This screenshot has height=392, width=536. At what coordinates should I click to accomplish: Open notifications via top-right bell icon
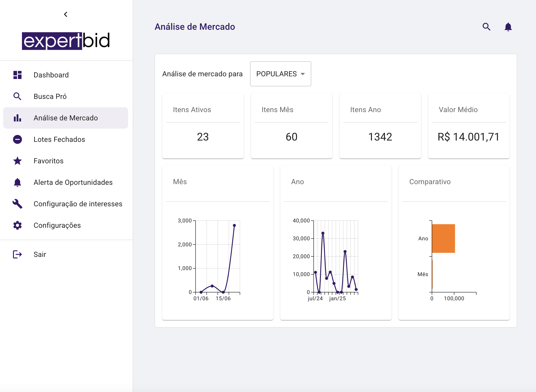pos(508,27)
